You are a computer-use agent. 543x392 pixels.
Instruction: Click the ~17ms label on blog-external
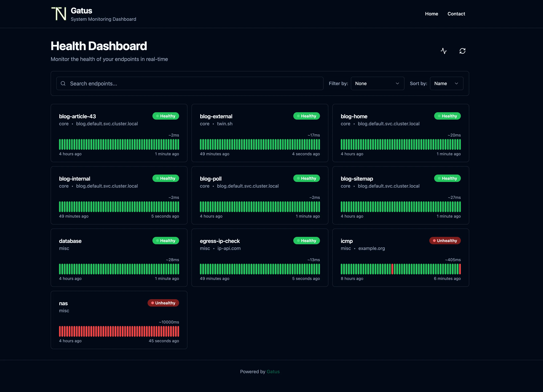(314, 135)
